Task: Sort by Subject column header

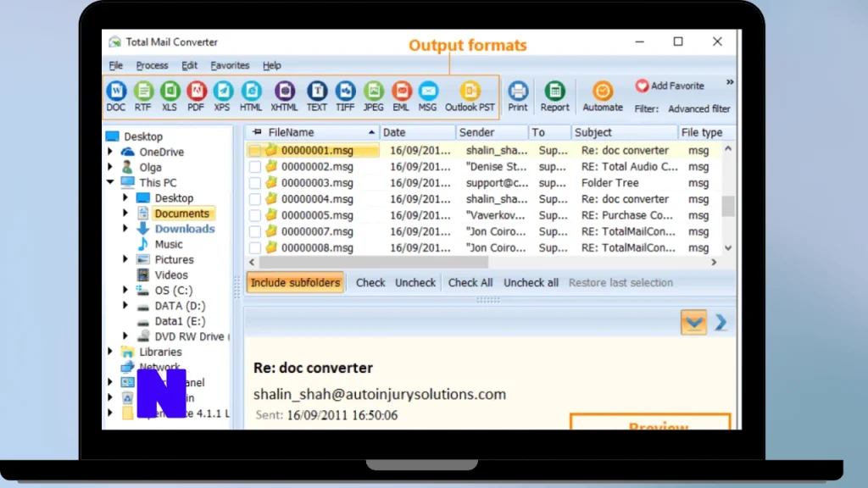Action: pos(624,132)
